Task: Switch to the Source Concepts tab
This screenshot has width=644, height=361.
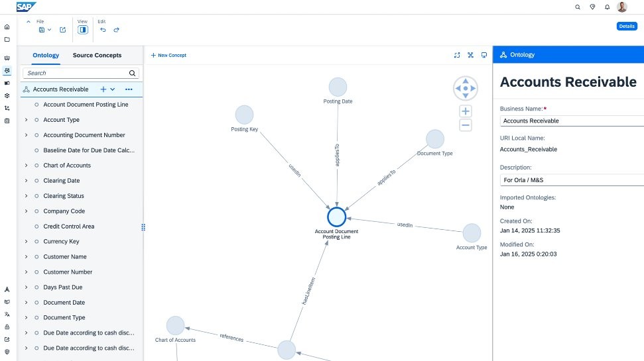Action: coord(97,55)
